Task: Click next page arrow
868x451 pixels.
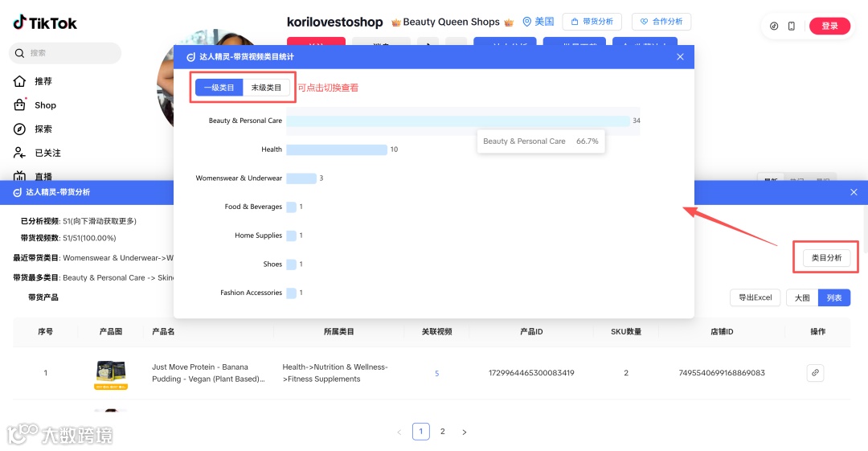Action: (x=465, y=432)
